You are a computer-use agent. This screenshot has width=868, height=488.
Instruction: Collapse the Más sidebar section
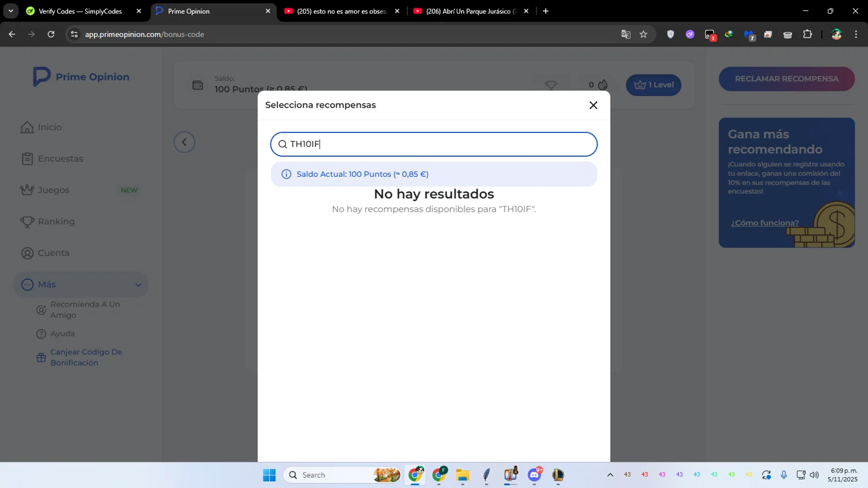(81, 284)
